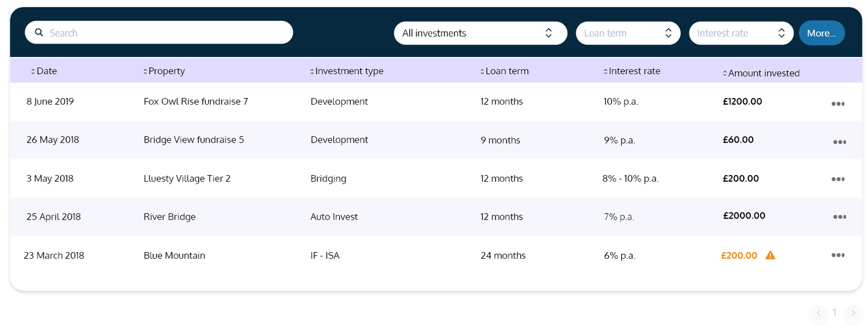Sort by Investment type column header
The height and width of the screenshot is (328, 868).
347,71
